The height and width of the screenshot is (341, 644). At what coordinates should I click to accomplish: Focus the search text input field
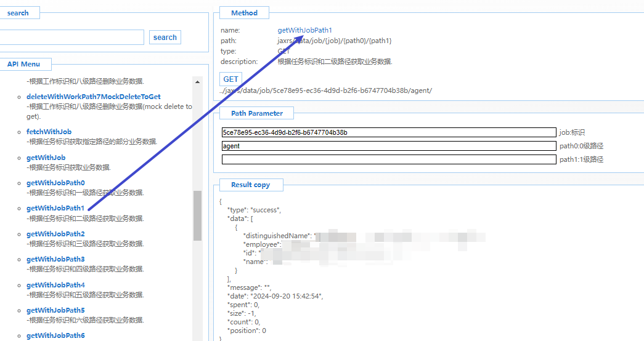coord(72,38)
